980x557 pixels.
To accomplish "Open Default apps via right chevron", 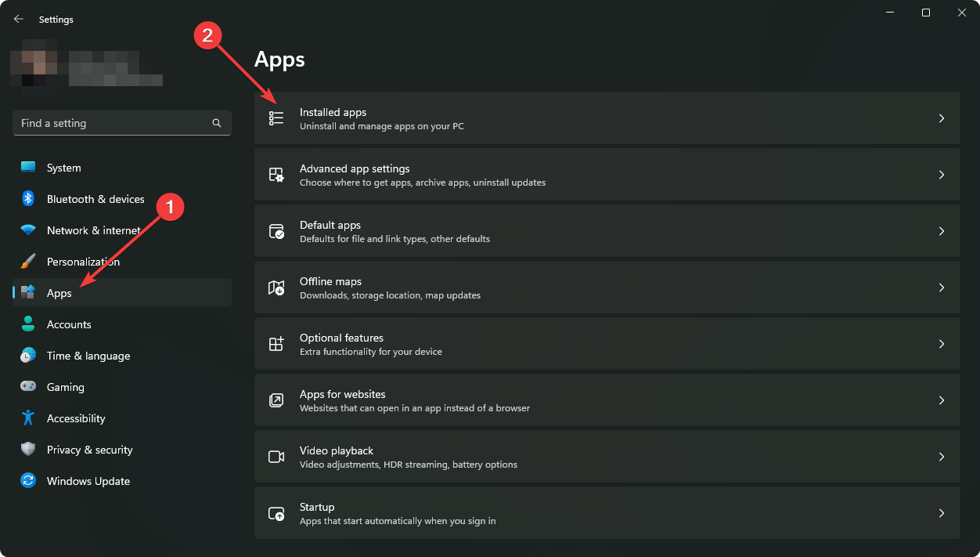I will pos(942,231).
